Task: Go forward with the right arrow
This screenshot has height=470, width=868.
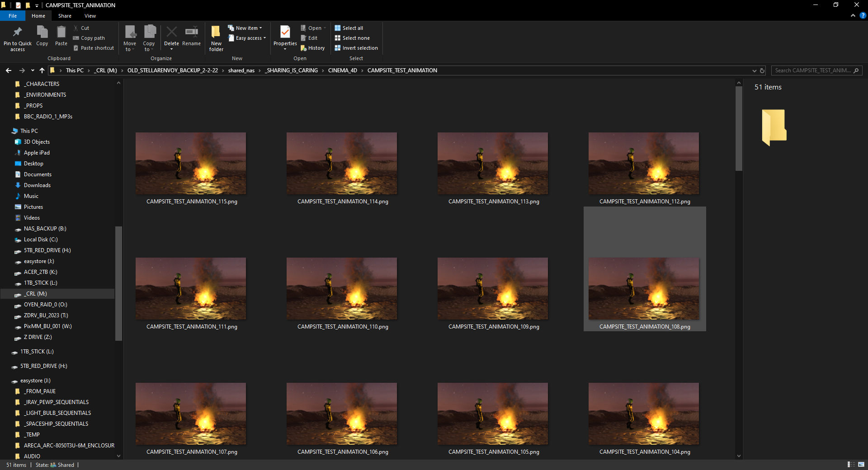Action: pyautogui.click(x=22, y=70)
